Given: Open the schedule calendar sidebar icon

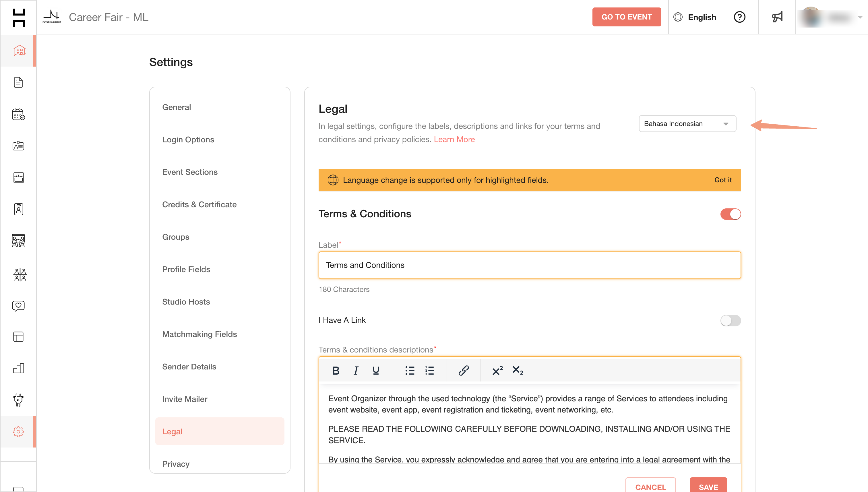Looking at the screenshot, I should 19,114.
